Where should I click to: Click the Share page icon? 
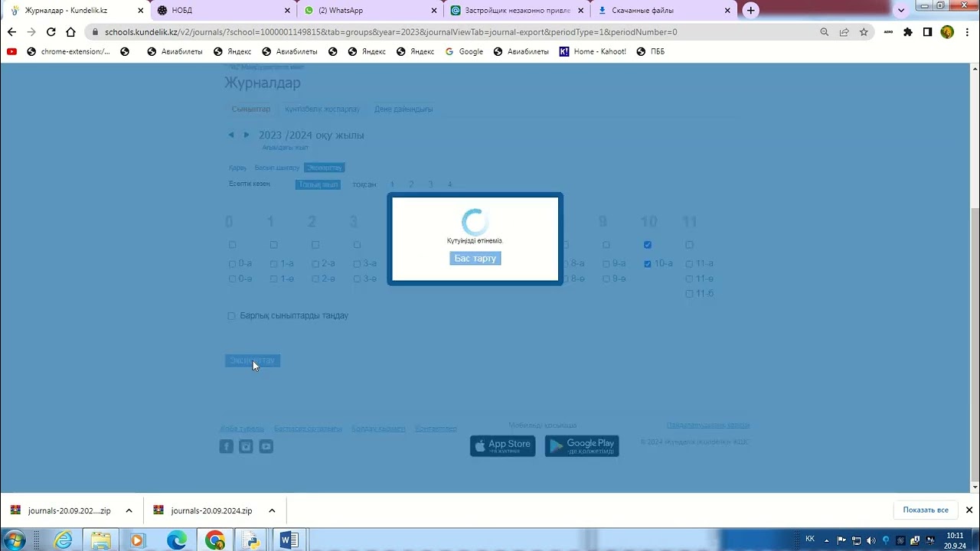pos(844,32)
